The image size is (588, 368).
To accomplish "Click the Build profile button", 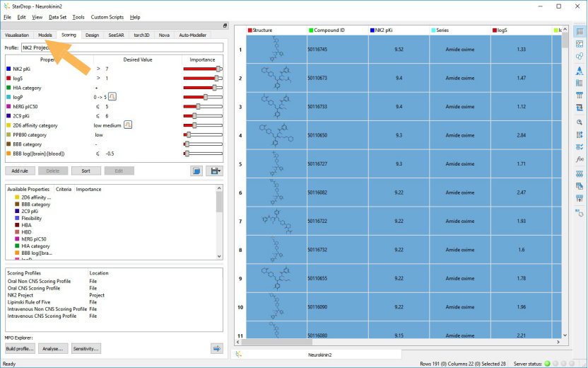I will click(x=20, y=348).
